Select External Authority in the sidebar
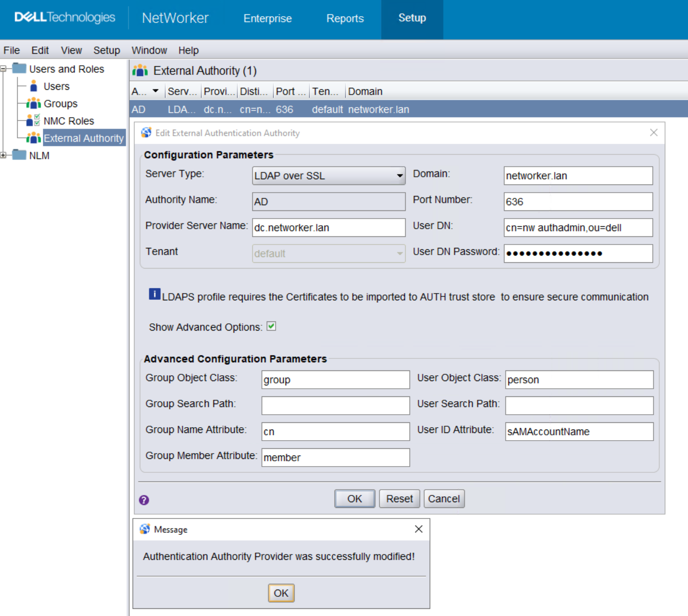This screenshot has width=688, height=616. pyautogui.click(x=84, y=138)
